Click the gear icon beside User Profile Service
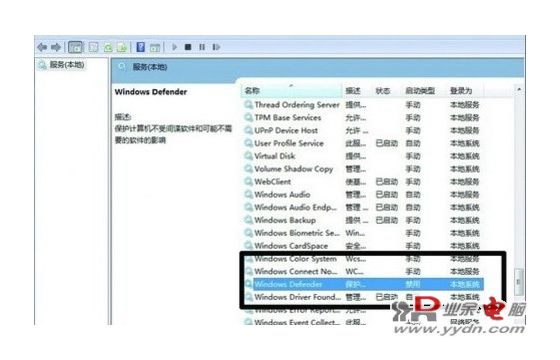The width and height of the screenshot is (560, 360). coord(248,144)
